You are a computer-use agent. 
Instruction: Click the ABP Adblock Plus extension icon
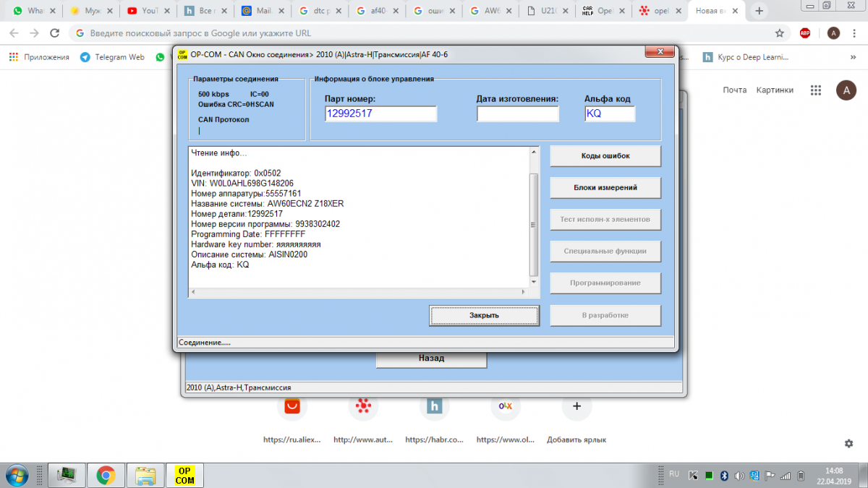pos(805,33)
